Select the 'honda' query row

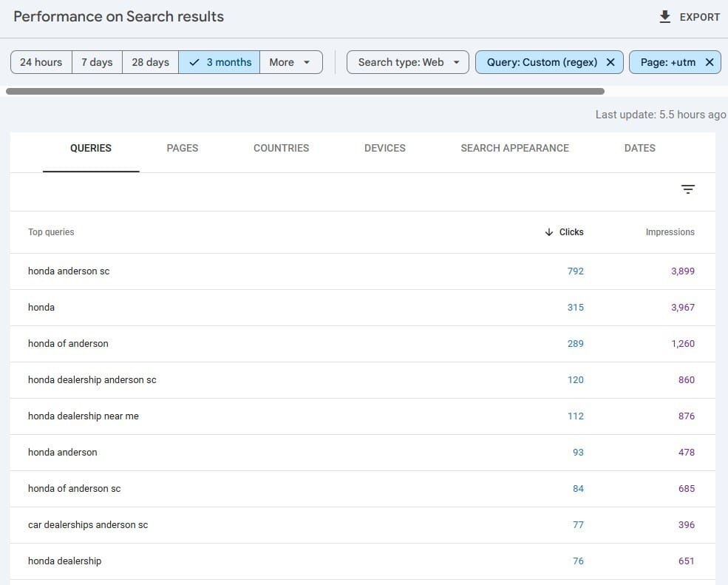[x=362, y=308]
